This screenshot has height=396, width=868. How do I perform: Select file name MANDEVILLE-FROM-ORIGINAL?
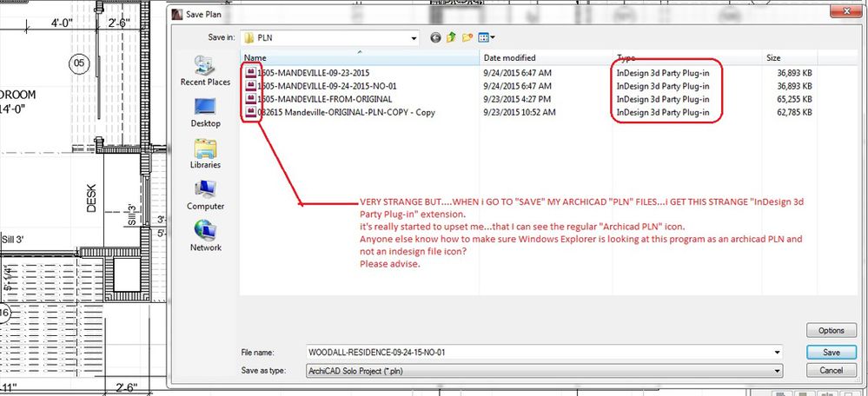pyautogui.click(x=325, y=99)
